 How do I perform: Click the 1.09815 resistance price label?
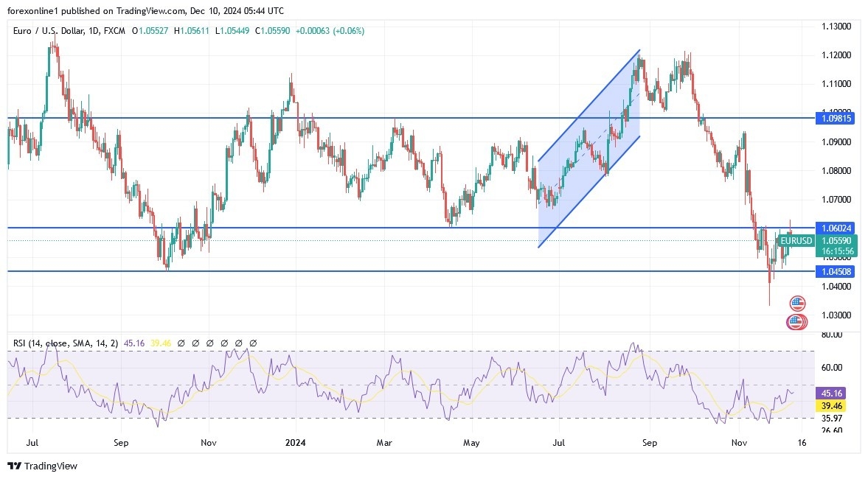click(834, 117)
